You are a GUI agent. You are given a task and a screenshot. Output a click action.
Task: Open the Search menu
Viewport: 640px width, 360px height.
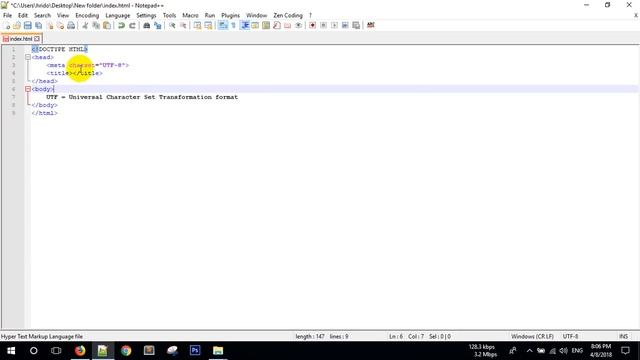tap(42, 15)
